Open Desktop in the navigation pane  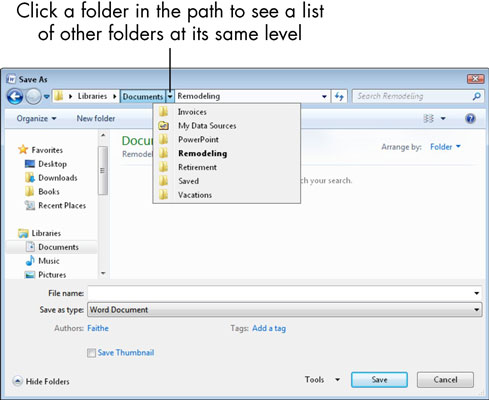point(52,164)
